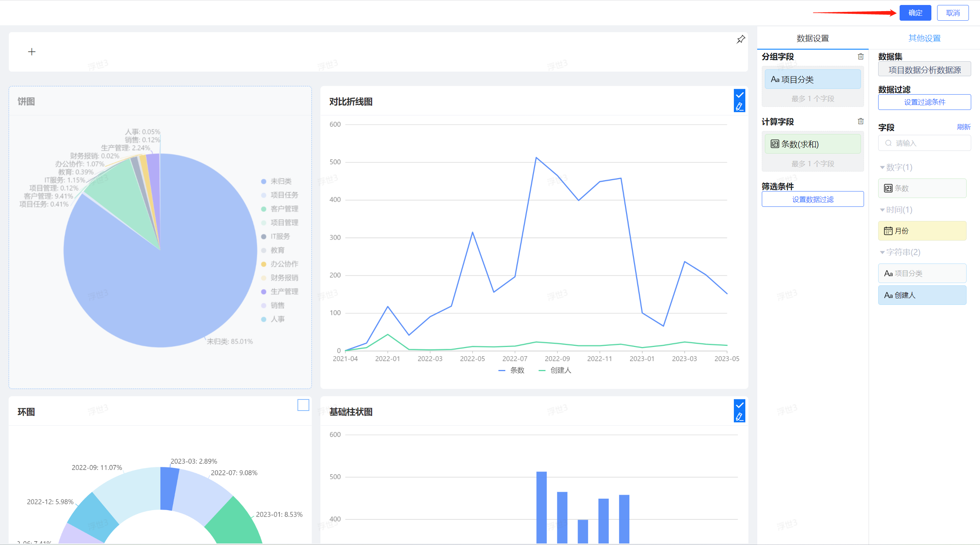This screenshot has height=545, width=980.
Task: Toggle 财务报销 legend item in pie chart
Action: [x=280, y=278]
